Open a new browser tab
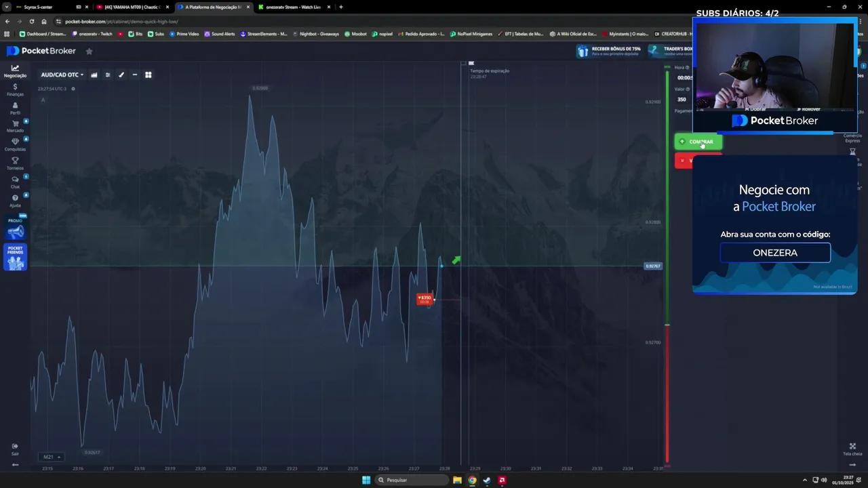 point(340,7)
